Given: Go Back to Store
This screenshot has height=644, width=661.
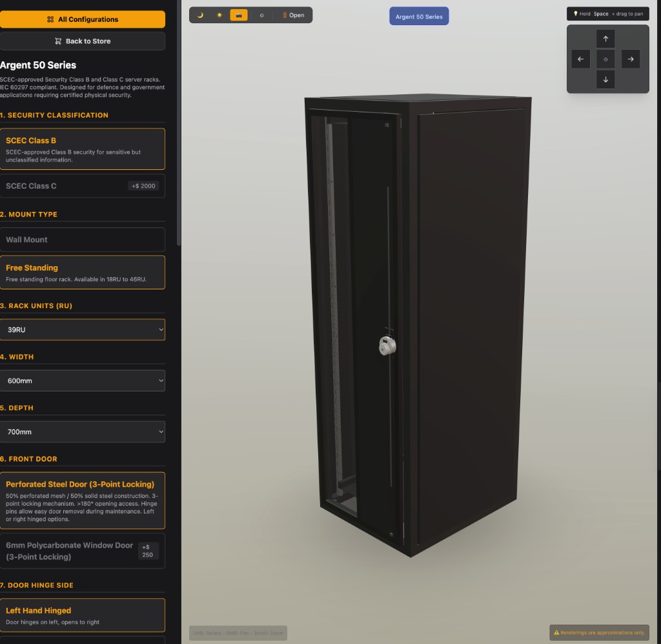Looking at the screenshot, I should click(x=82, y=41).
